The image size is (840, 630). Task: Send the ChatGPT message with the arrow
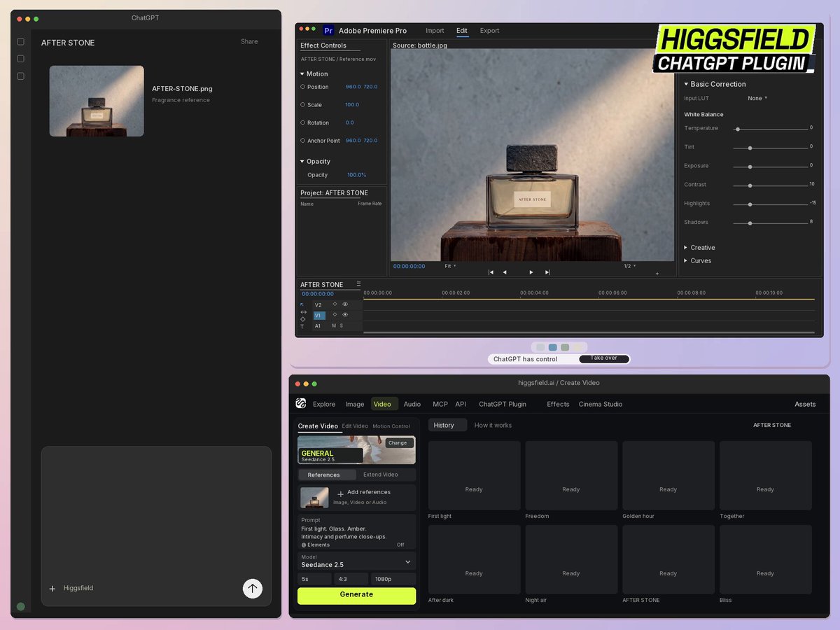click(253, 589)
